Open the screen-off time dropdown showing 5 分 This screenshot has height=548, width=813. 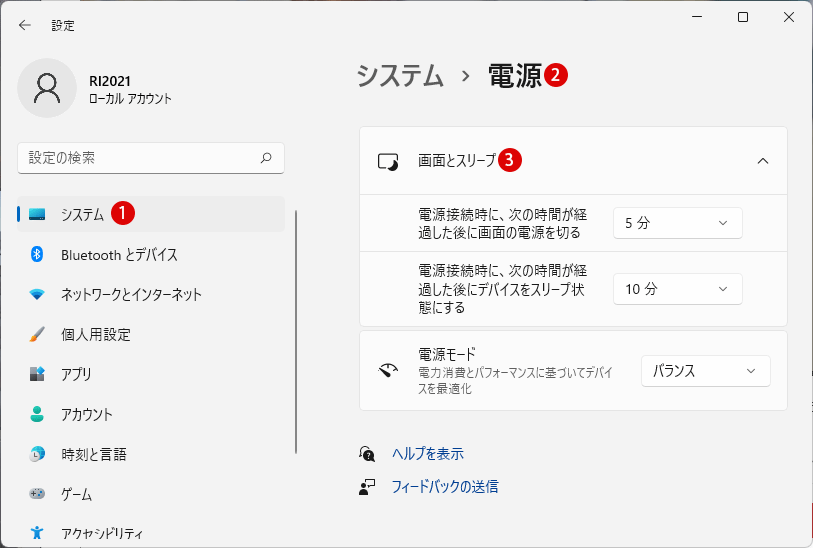pyautogui.click(x=678, y=223)
